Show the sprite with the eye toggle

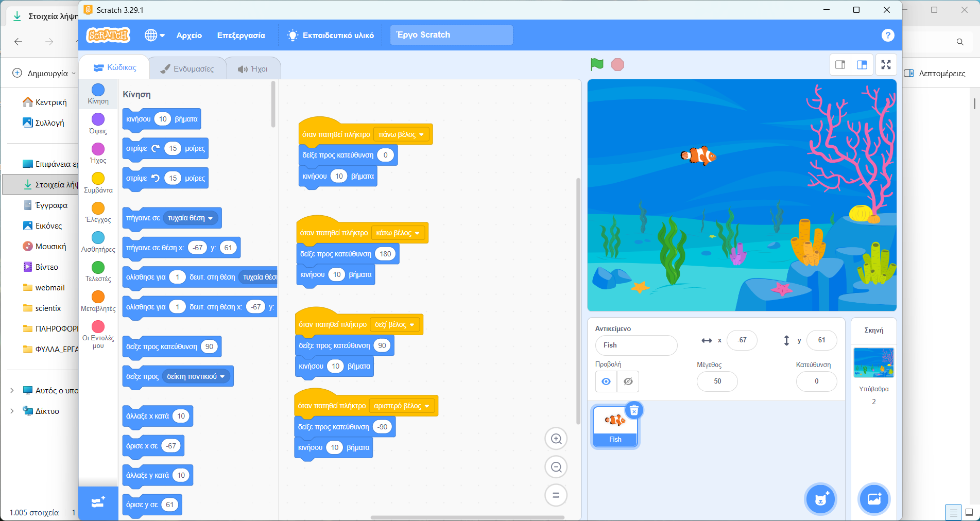click(606, 381)
